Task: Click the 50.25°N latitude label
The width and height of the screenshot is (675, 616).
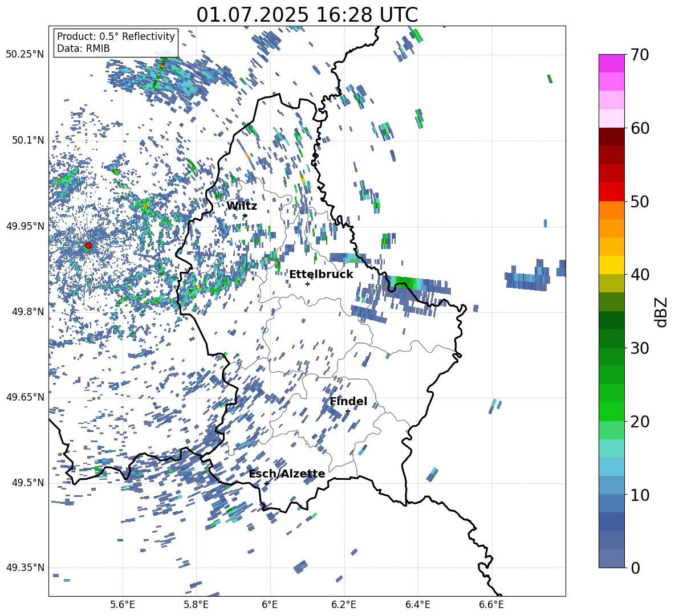Action: pyautogui.click(x=25, y=55)
